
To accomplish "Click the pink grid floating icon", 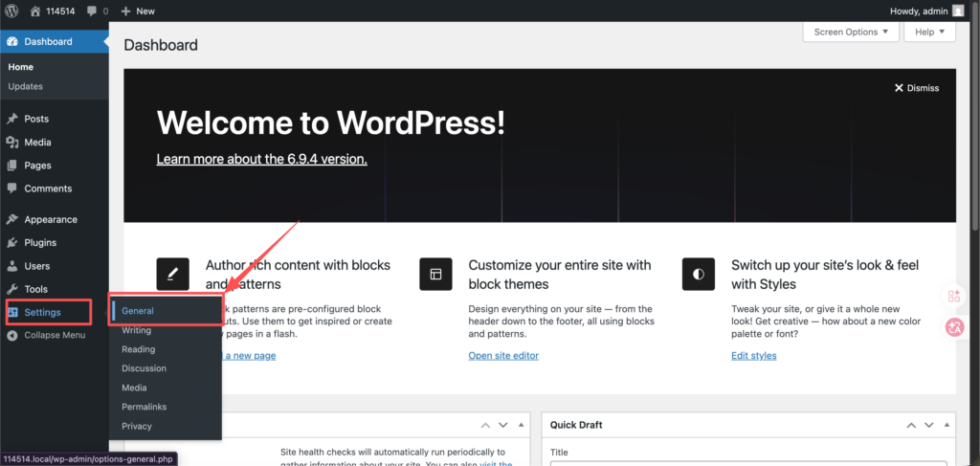I will click(954, 296).
